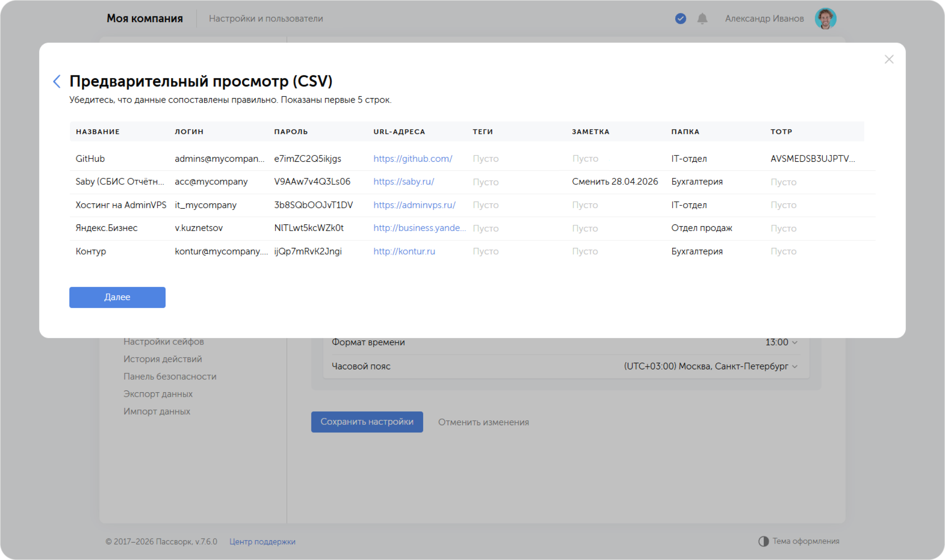
Task: Click the Далее button
Action: pyautogui.click(x=117, y=297)
